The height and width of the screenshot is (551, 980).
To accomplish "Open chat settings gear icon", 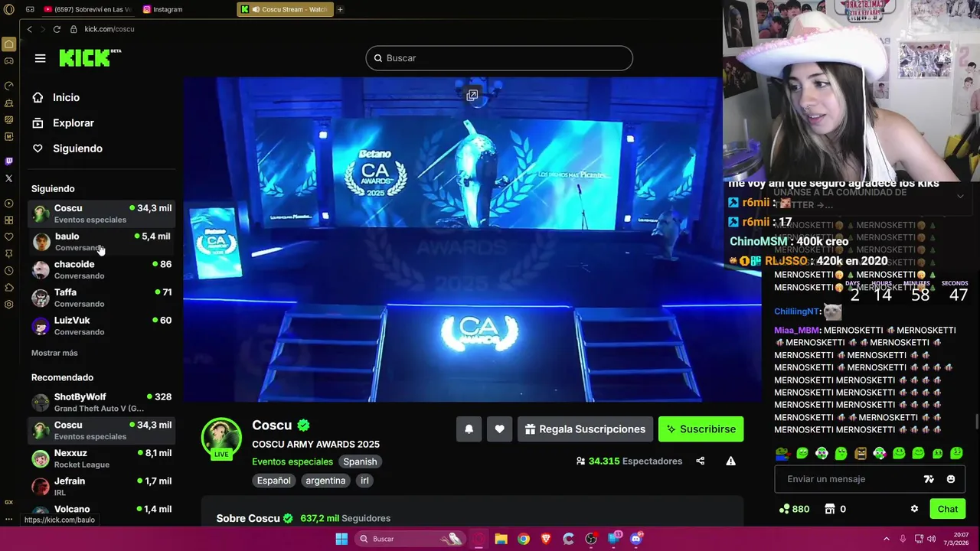I will pos(914,509).
